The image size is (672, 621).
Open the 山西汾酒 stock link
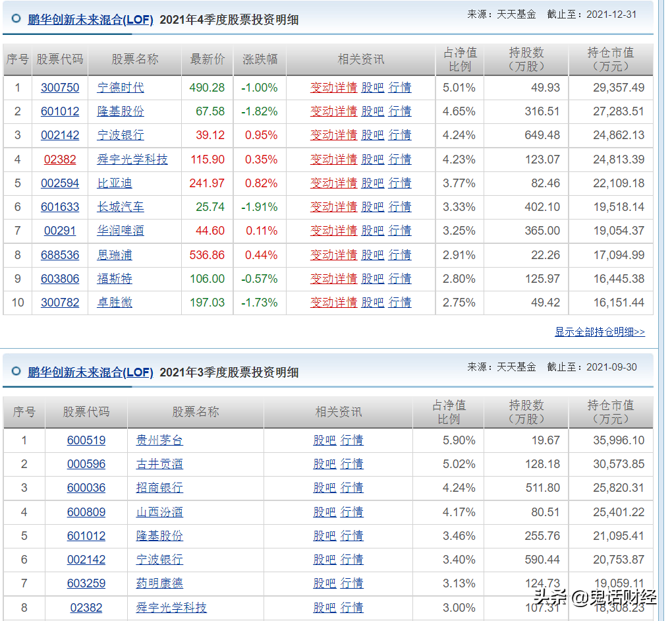(159, 512)
